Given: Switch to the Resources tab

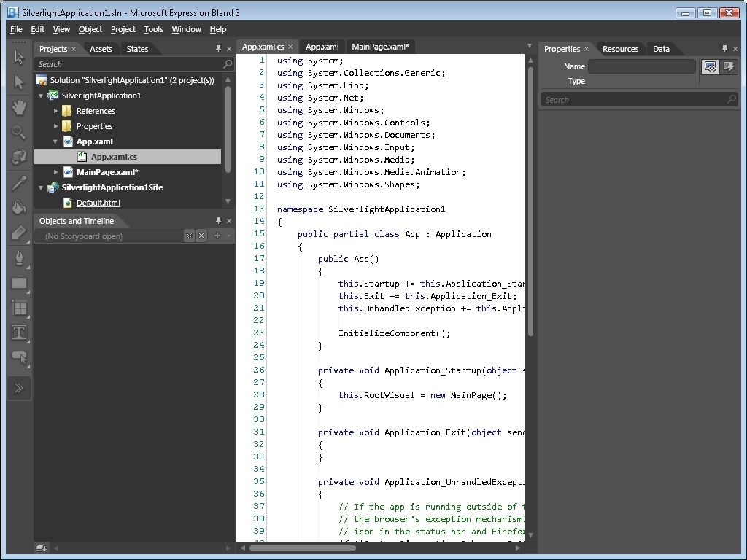Looking at the screenshot, I should (x=620, y=49).
